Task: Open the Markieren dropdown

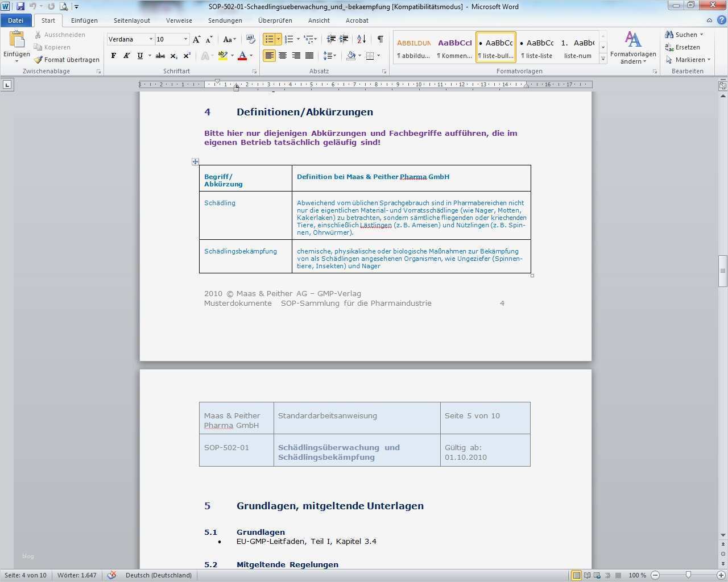Action: coord(688,60)
